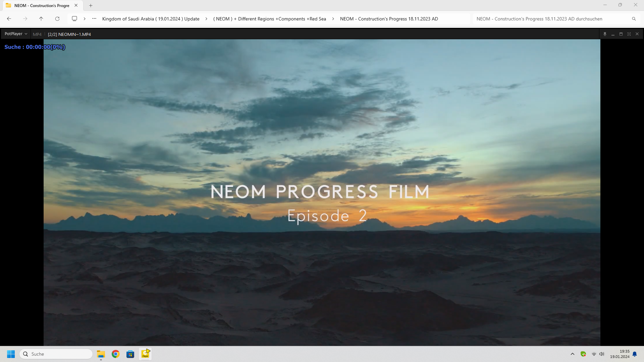Open Wi-Fi network settings in tray

594,354
